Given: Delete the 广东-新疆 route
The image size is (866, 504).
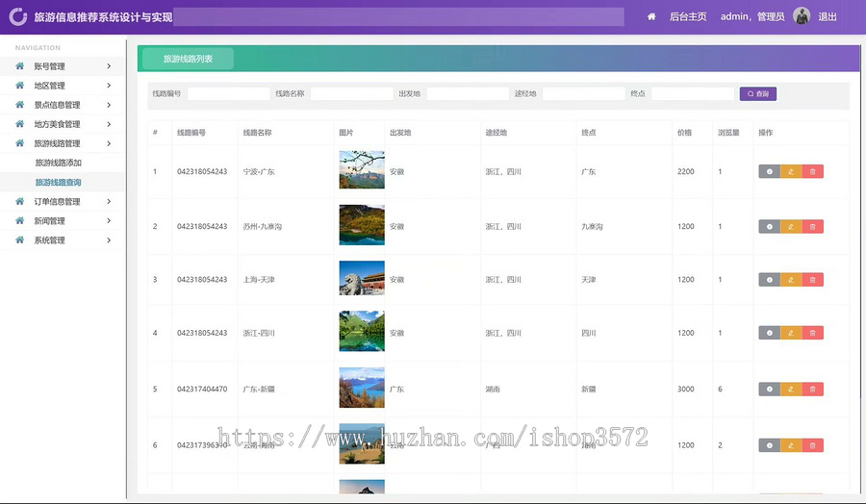Looking at the screenshot, I should tap(812, 390).
